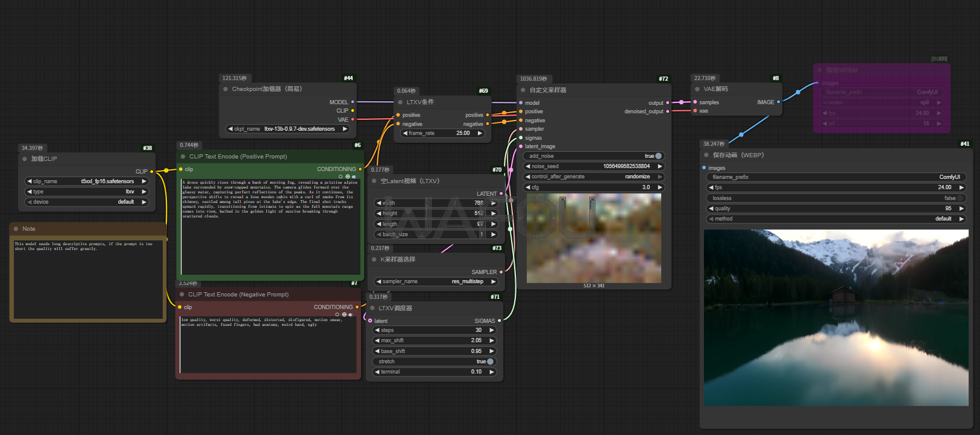Collapse the LTXV调度器 node via its title dot
Viewport: 980px width, 435px height.
(x=372, y=308)
